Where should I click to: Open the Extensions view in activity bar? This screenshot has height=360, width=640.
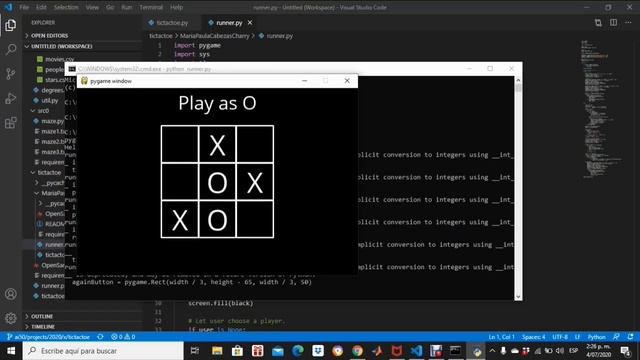[x=11, y=122]
